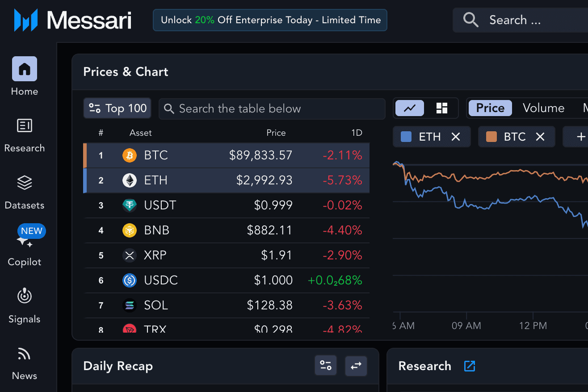Viewport: 588px width, 392px height.
Task: Click the BNB coin icon
Action: (130, 230)
